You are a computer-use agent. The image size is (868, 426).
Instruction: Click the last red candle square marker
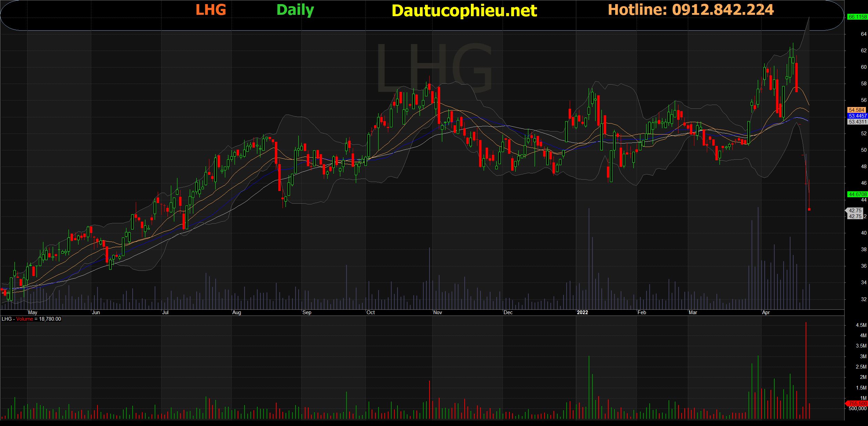pos(809,209)
